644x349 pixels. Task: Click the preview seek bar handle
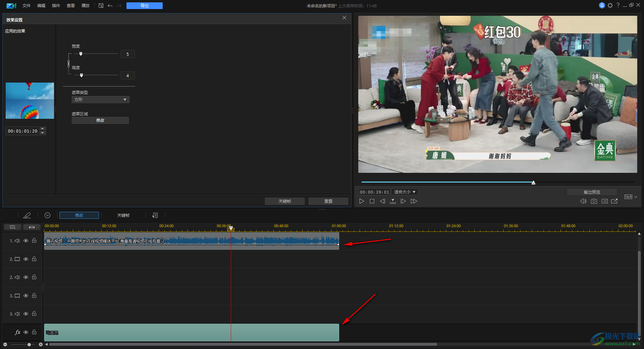tap(533, 183)
